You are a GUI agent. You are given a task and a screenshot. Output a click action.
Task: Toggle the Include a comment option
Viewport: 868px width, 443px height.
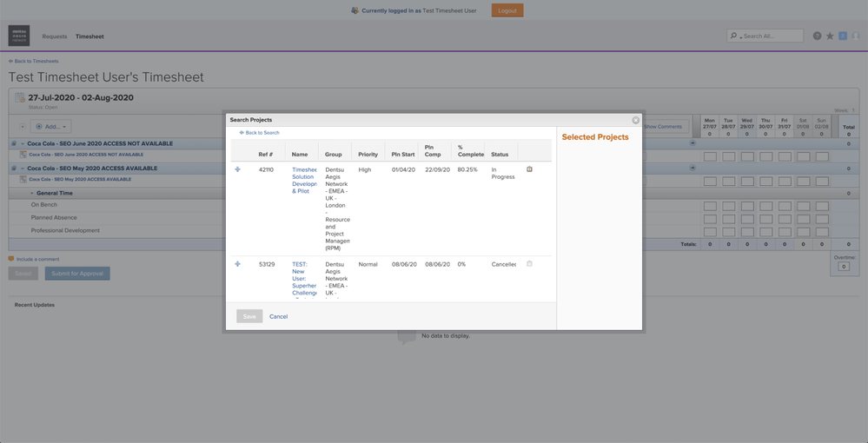click(11, 259)
